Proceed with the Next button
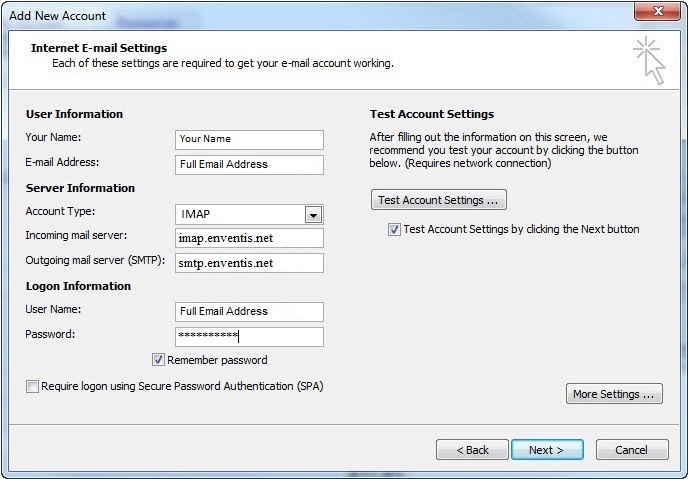This screenshot has width=688, height=479. coord(547,450)
